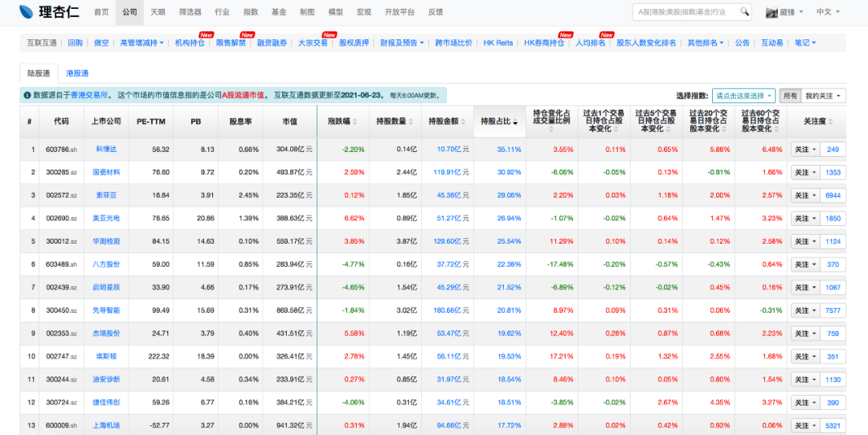Click 关注 count 7577 for 先导智能

833,310
